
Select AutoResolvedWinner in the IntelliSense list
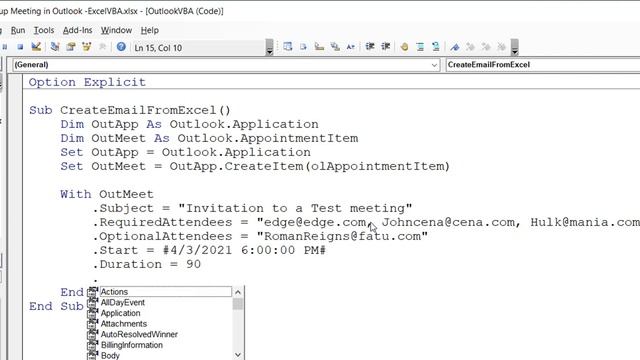point(139,334)
